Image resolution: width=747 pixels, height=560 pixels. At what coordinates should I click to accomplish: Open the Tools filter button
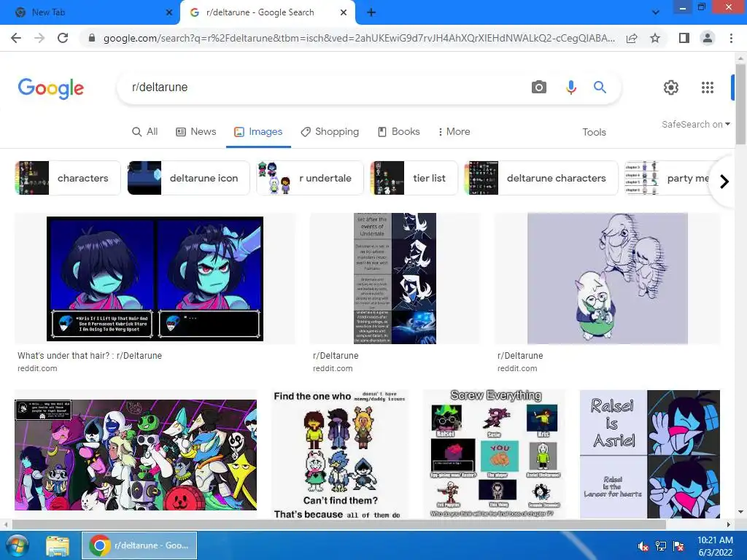click(x=594, y=133)
